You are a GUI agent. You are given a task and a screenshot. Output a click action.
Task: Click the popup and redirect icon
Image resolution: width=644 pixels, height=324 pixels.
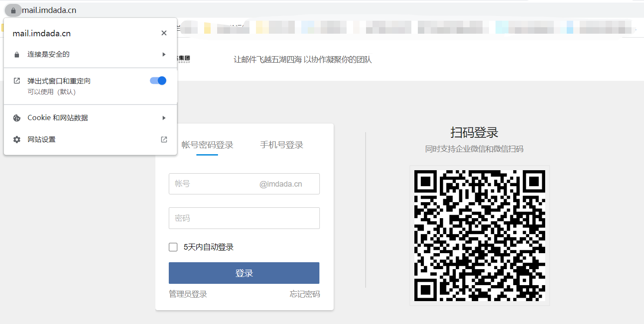(x=17, y=81)
